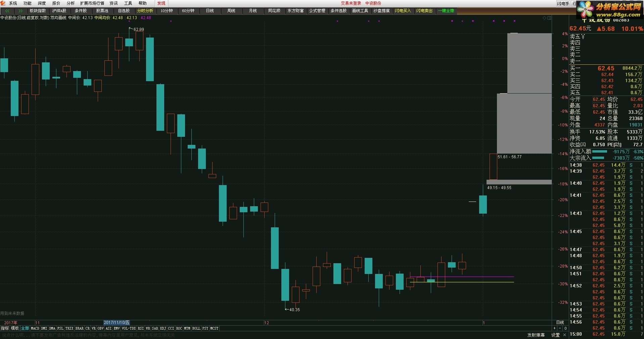Click the 同花顺 toolbar button

click(274, 11)
